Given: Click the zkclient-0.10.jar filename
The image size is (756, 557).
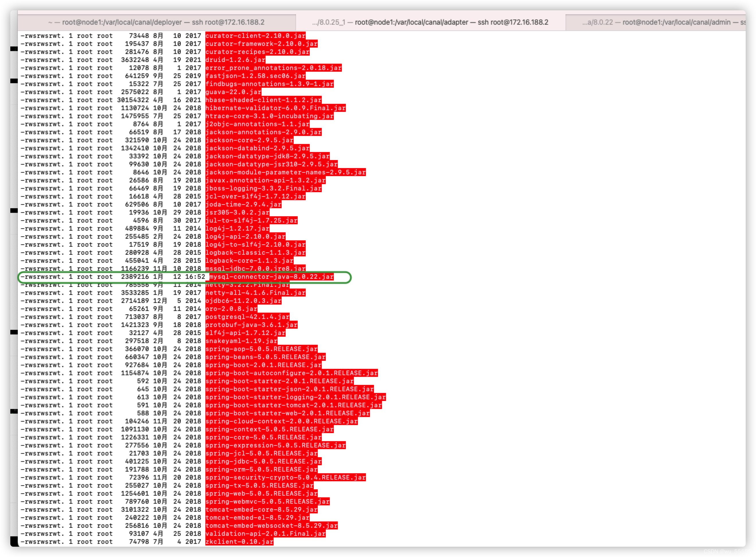Looking at the screenshot, I should [239, 542].
